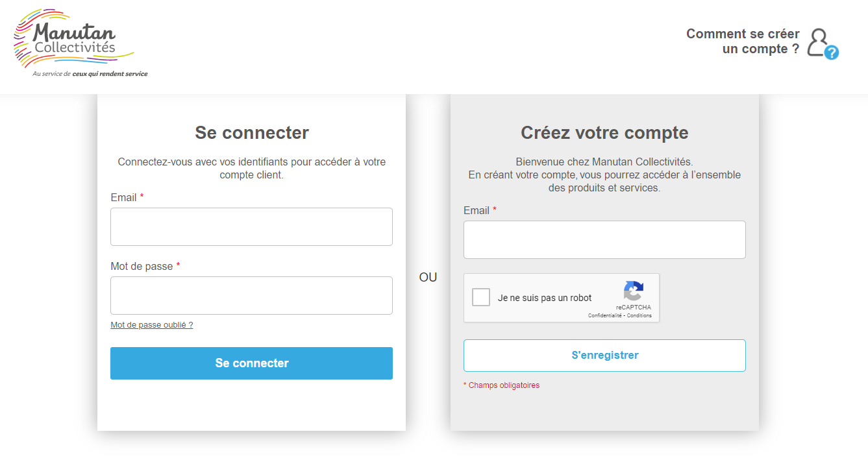Select the Email field under Créez votre compte
The height and width of the screenshot is (460, 868).
point(604,240)
